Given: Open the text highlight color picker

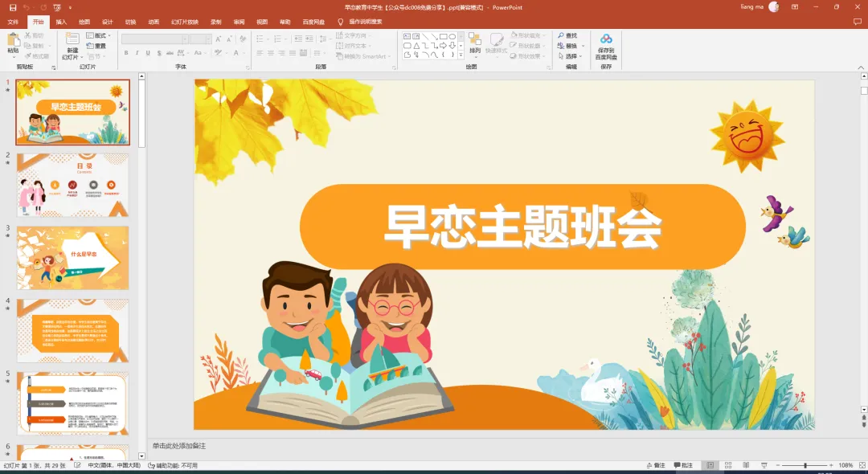Looking at the screenshot, I should [219, 53].
